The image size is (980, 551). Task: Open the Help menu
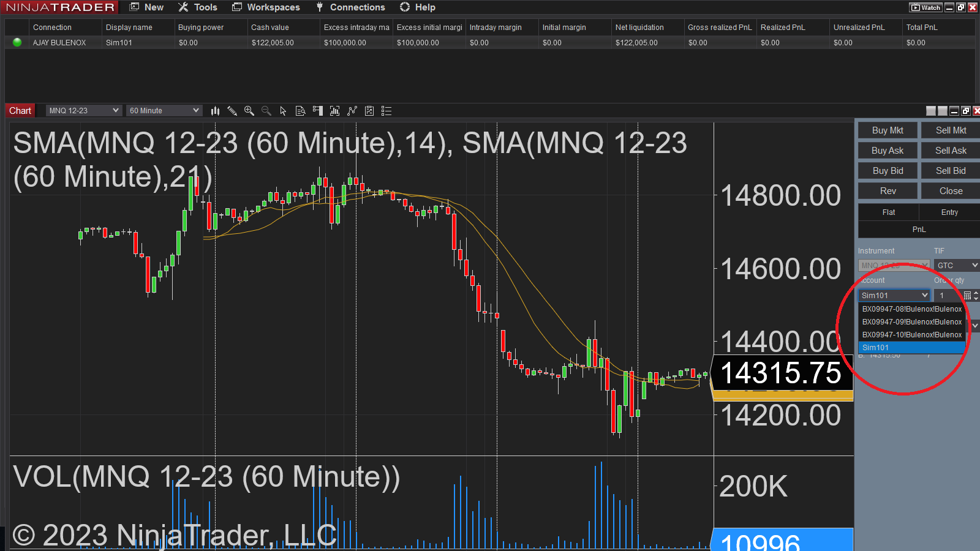click(x=418, y=7)
